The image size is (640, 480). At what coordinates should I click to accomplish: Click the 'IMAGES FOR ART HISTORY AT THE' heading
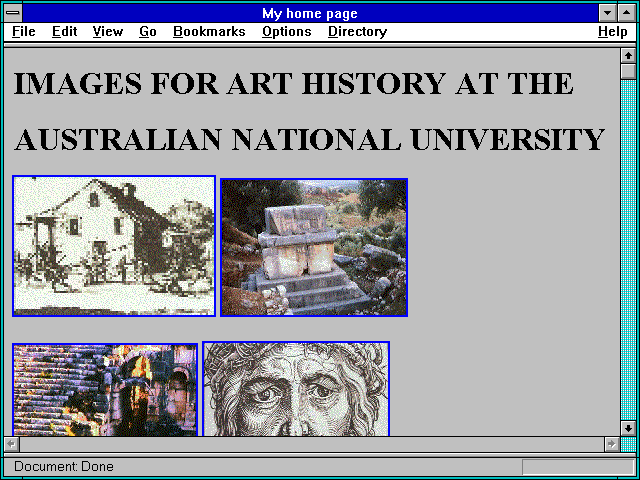click(293, 83)
